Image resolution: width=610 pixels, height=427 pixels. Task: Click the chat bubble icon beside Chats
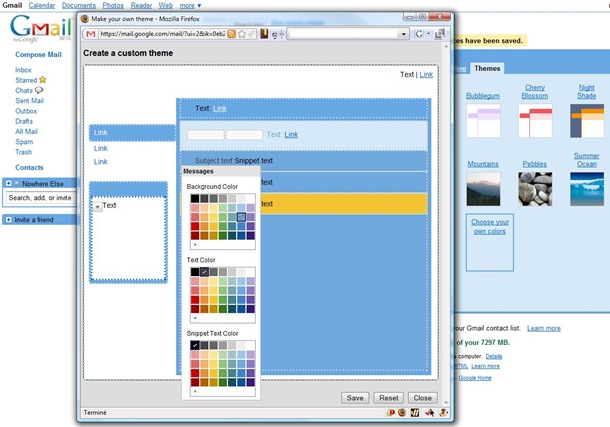pyautogui.click(x=39, y=90)
